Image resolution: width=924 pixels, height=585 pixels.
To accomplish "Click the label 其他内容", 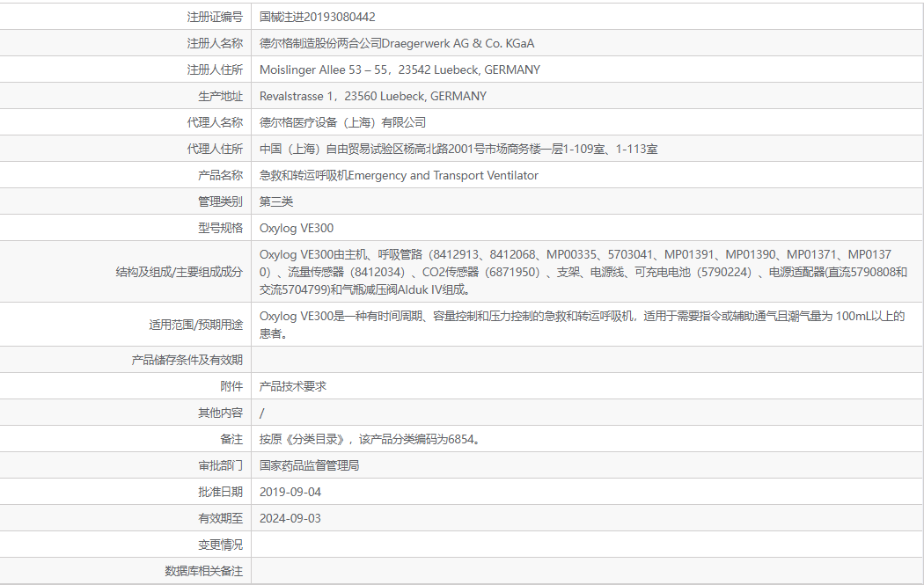I will [220, 413].
